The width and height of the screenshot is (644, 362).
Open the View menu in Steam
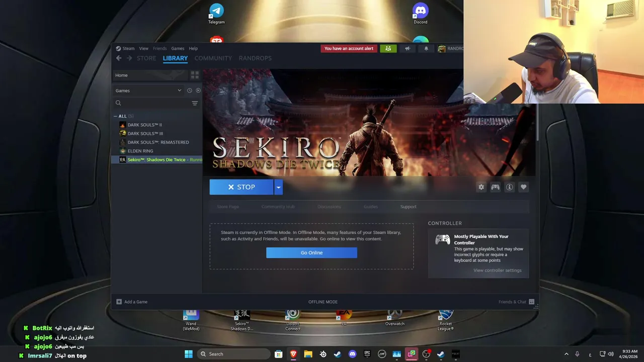click(144, 48)
